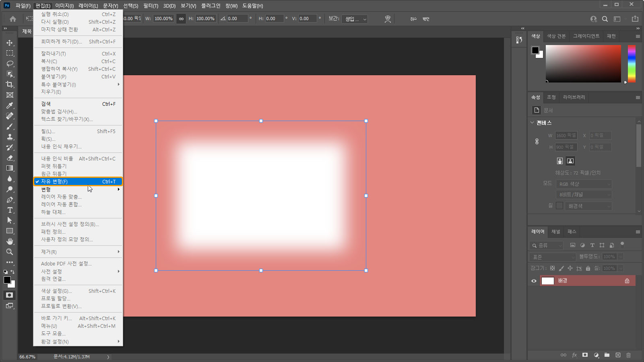Switch to the 그레이디언트 tab

(586, 36)
